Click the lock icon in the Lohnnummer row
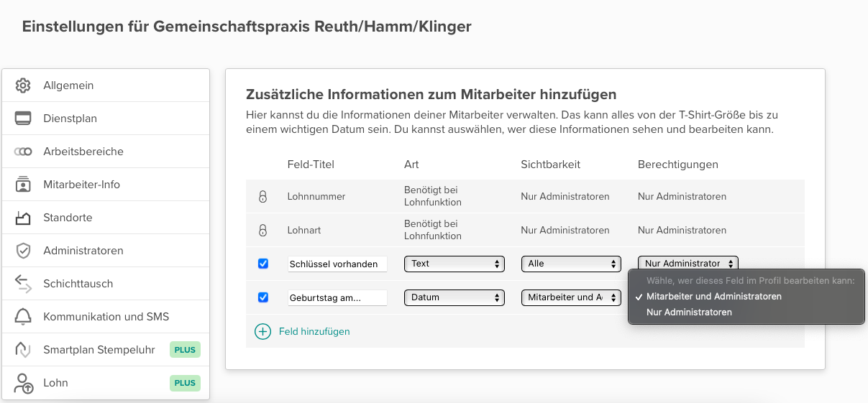The width and height of the screenshot is (868, 403). point(262,196)
